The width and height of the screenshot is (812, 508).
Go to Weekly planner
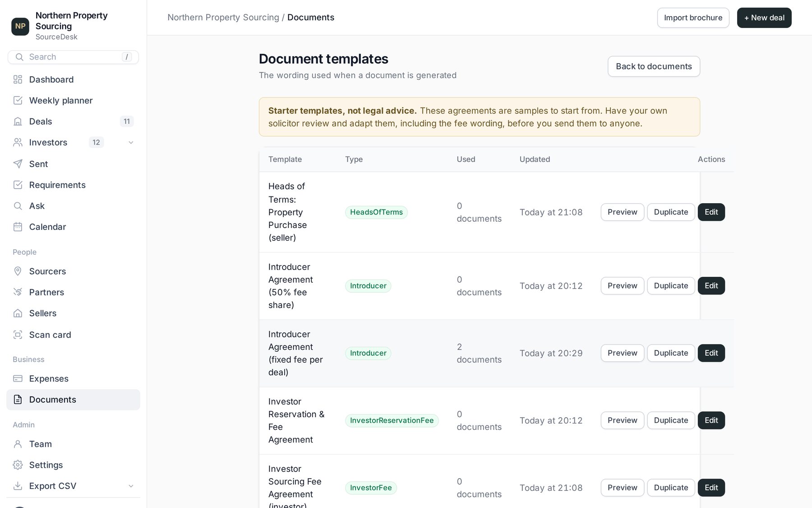pyautogui.click(x=73, y=100)
